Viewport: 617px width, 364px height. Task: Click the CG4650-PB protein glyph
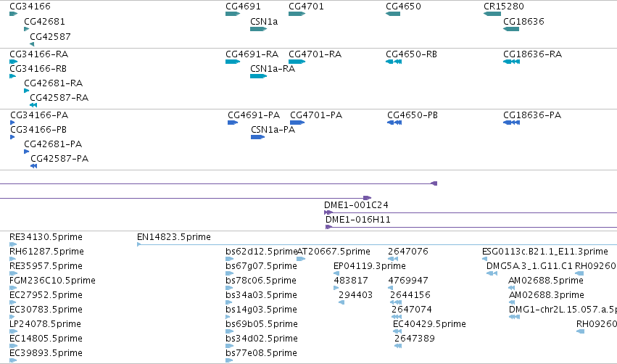(x=394, y=123)
